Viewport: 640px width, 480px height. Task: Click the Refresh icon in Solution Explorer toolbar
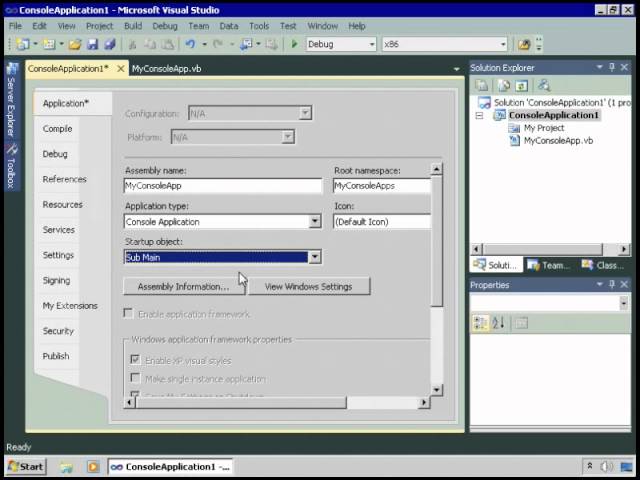click(521, 85)
